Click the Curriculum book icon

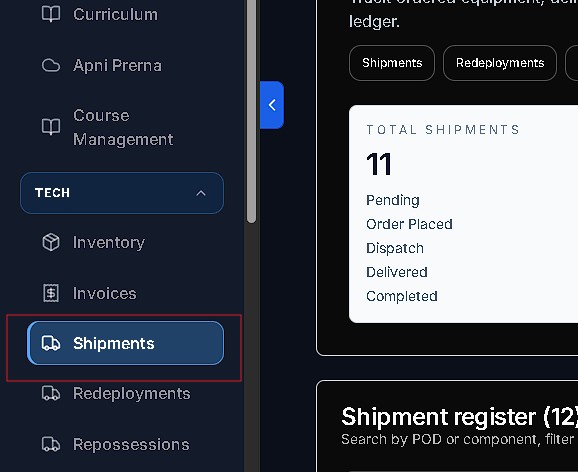tap(51, 15)
